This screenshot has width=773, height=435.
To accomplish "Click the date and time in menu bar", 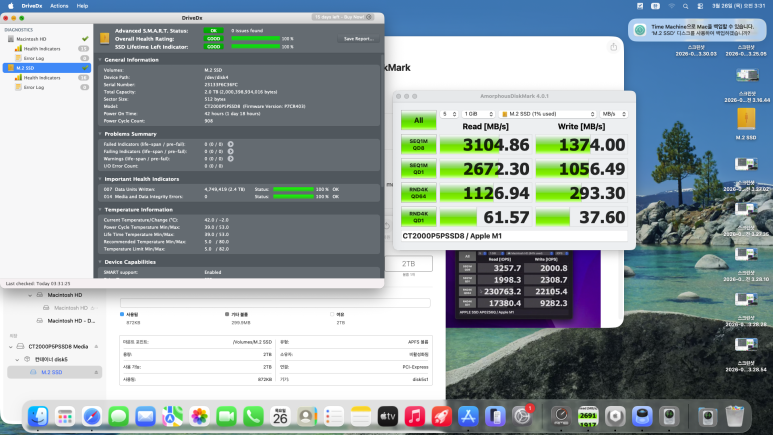I will point(738,6).
